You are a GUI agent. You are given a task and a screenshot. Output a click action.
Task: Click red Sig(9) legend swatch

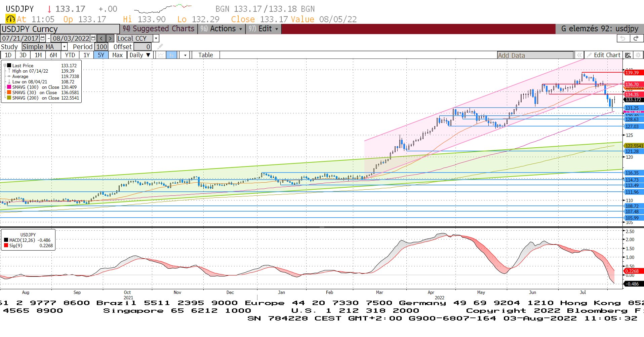point(6,246)
